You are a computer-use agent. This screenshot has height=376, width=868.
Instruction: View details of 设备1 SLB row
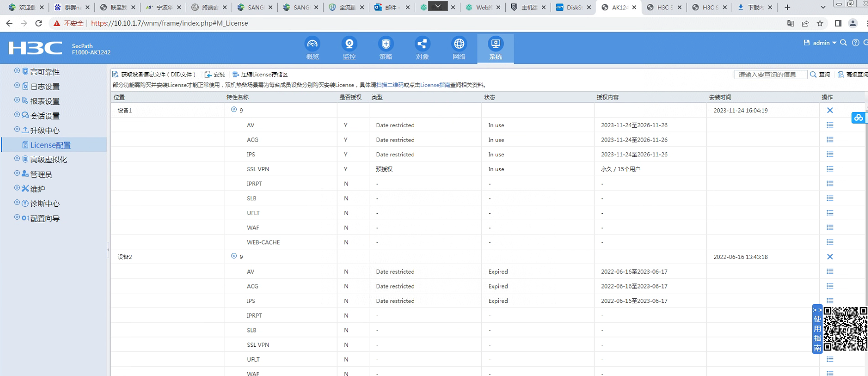(830, 198)
